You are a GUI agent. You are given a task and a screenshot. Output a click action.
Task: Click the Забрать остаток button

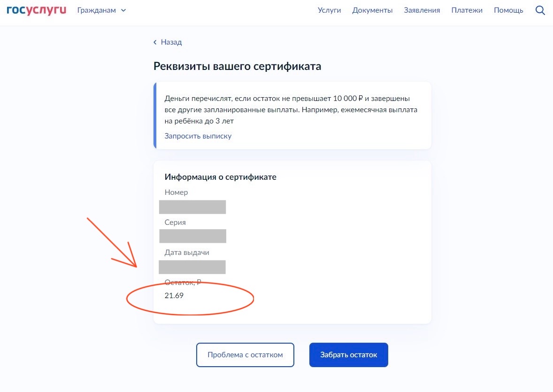click(348, 354)
